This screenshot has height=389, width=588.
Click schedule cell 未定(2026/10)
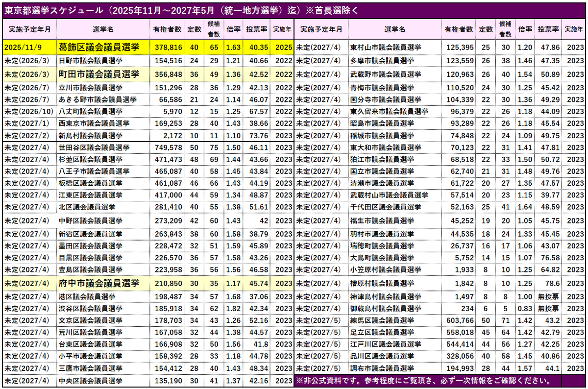point(28,111)
